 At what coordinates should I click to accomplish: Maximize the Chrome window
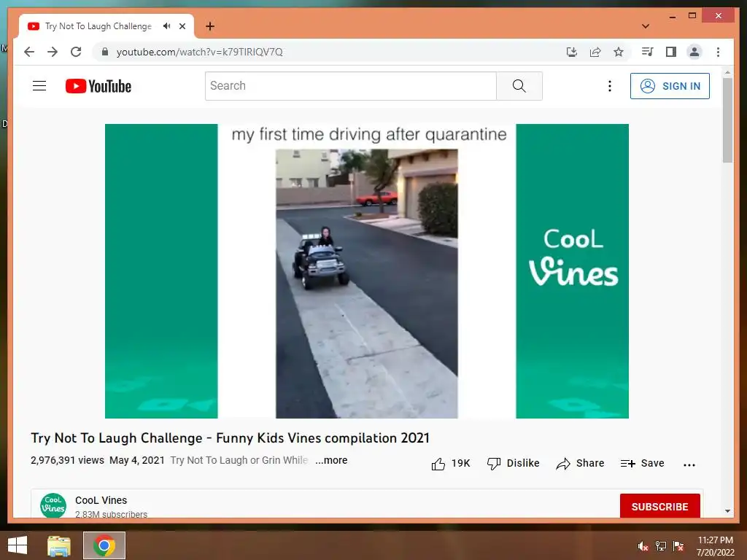[x=692, y=16]
